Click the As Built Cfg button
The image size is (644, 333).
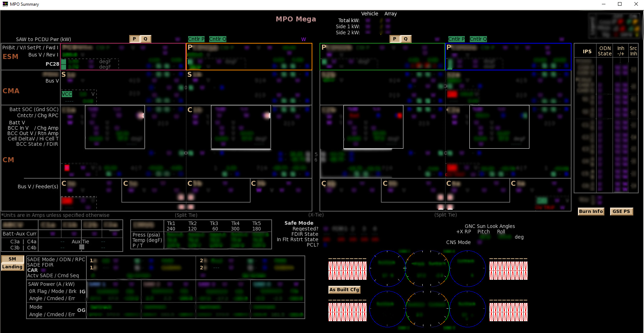tap(344, 290)
